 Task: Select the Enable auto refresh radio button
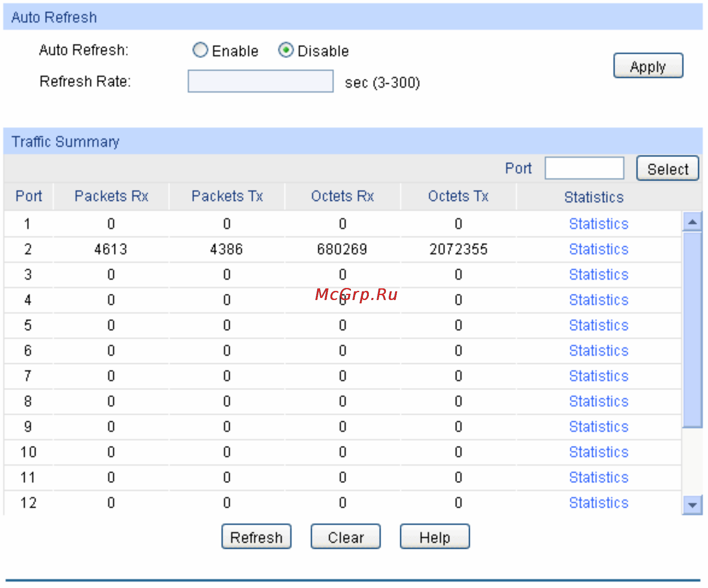pos(200,50)
